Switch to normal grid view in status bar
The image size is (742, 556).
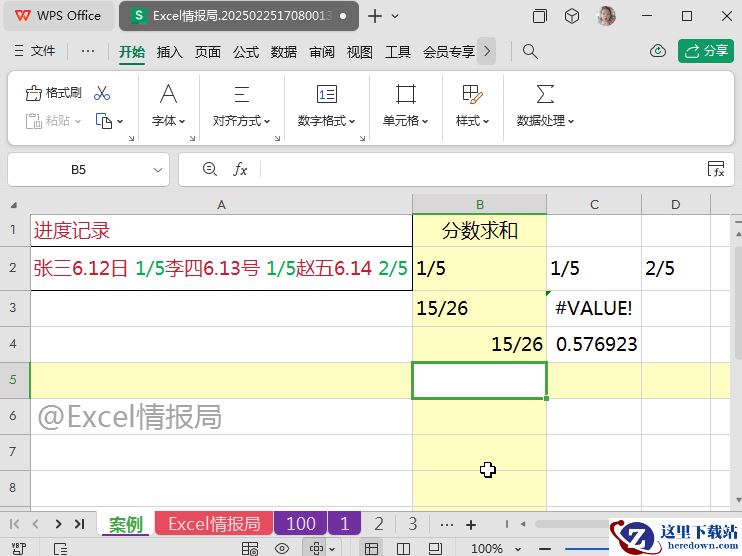click(x=371, y=548)
